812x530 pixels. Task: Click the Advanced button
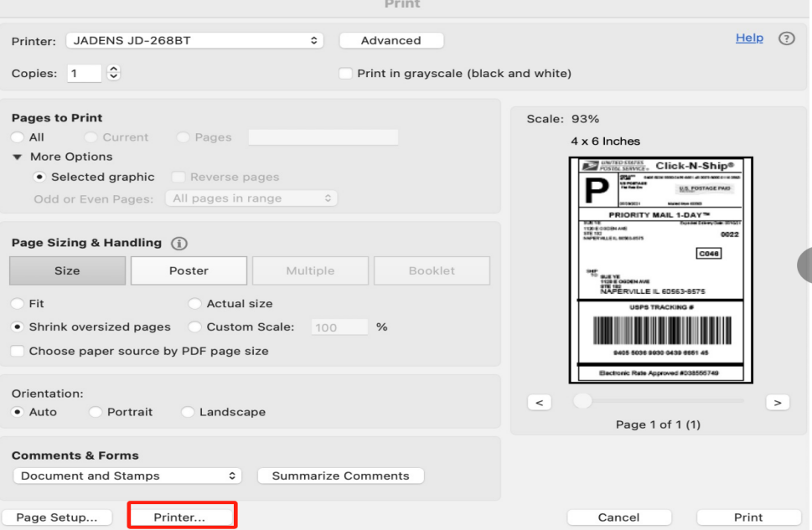pos(391,40)
